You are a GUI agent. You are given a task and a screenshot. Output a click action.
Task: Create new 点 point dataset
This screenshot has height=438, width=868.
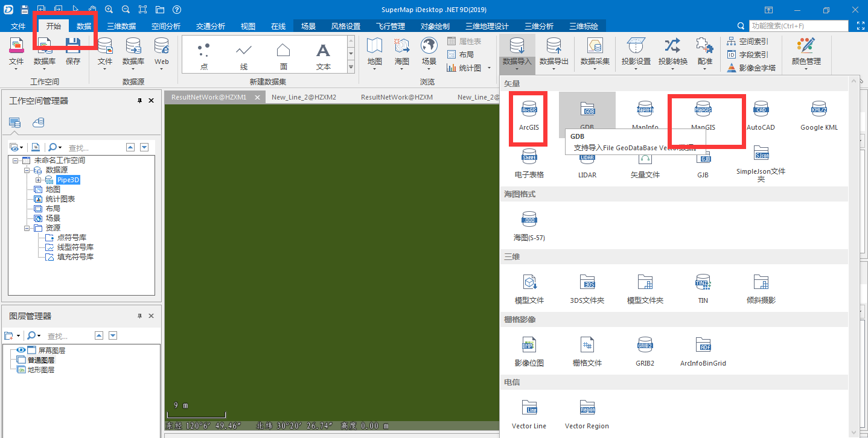[x=203, y=55]
